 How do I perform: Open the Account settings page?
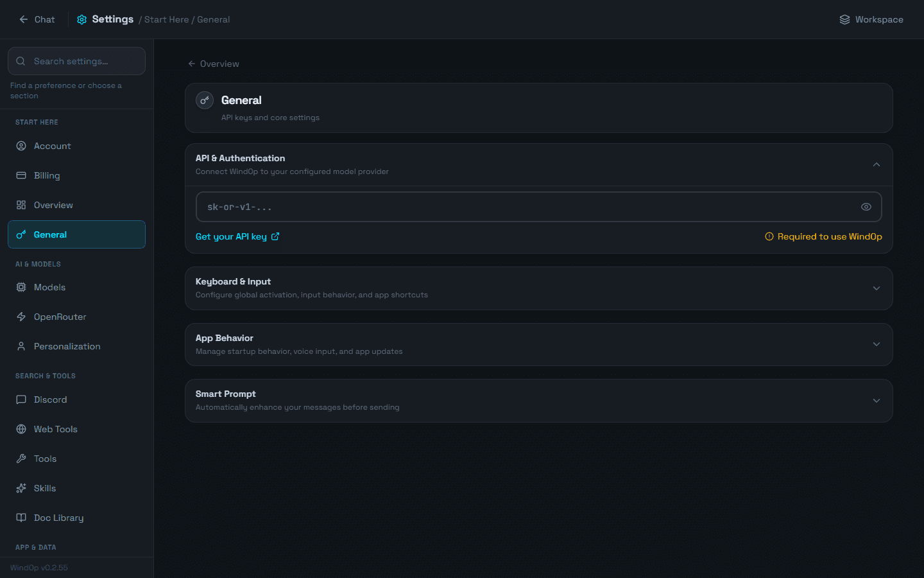[x=76, y=146]
